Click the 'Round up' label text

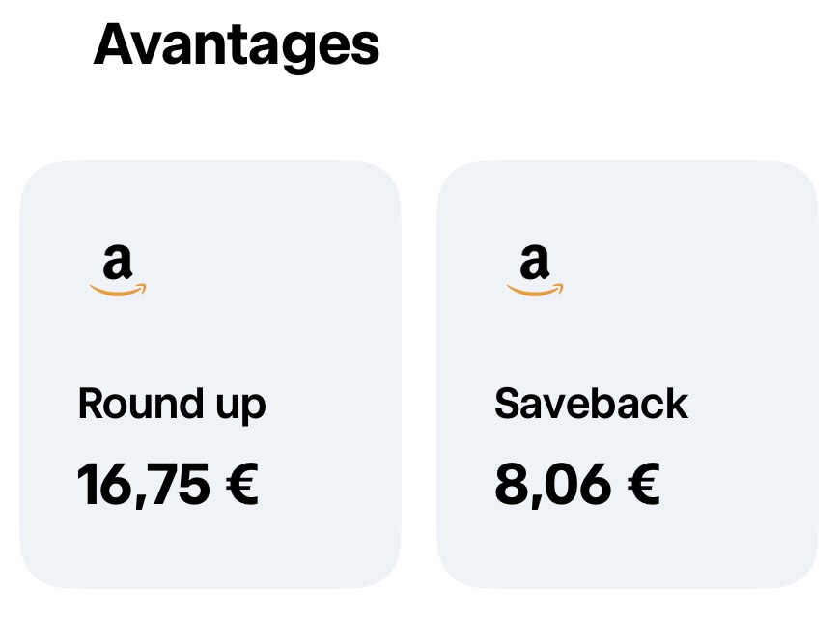pos(172,406)
